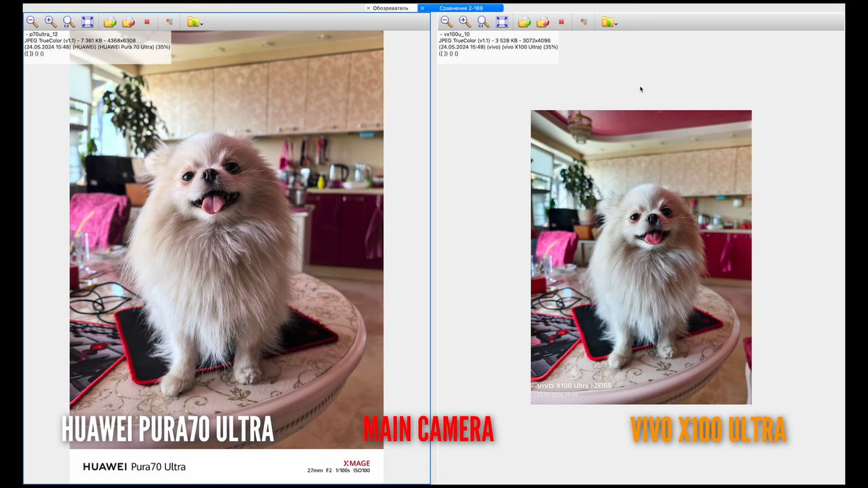Close the Сравнение 2-169 tab
868x488 pixels.
point(422,8)
